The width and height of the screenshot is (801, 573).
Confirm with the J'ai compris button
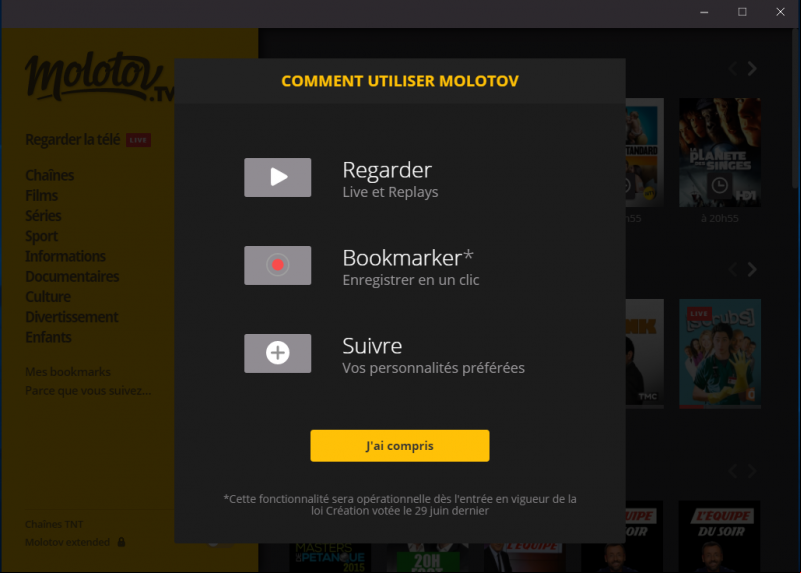(x=399, y=446)
